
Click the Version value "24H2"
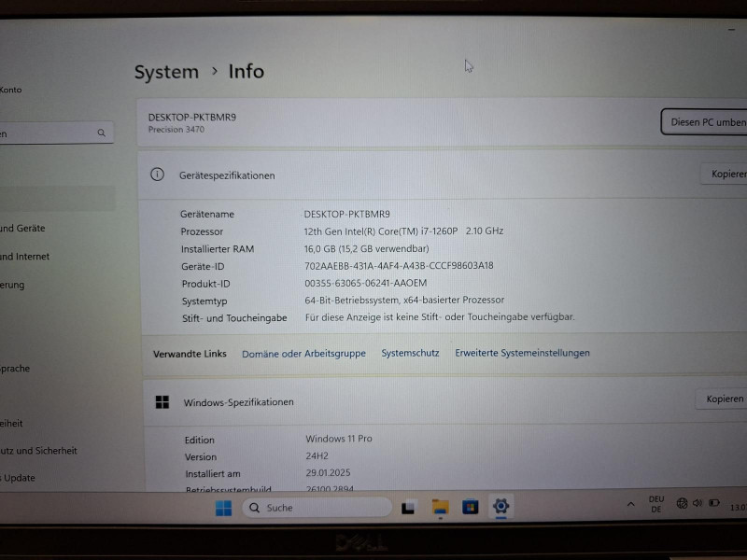point(317,455)
